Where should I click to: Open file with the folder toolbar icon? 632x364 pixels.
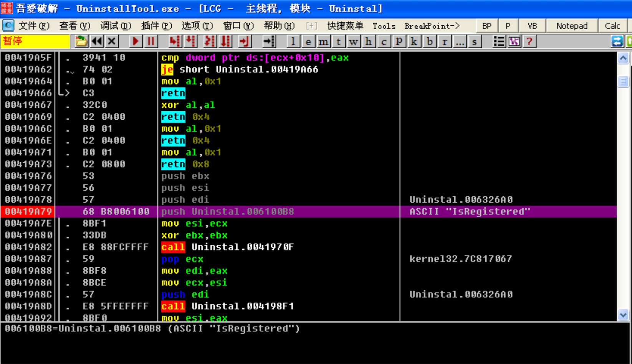(81, 41)
